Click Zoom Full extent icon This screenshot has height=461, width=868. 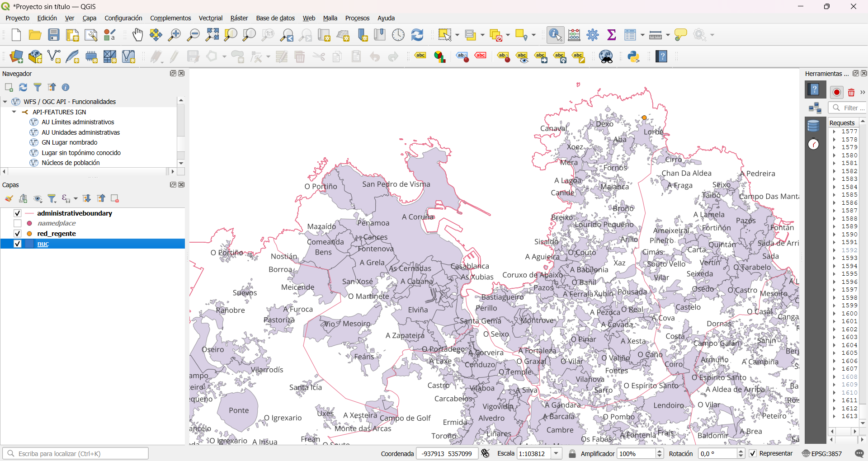[212, 35]
